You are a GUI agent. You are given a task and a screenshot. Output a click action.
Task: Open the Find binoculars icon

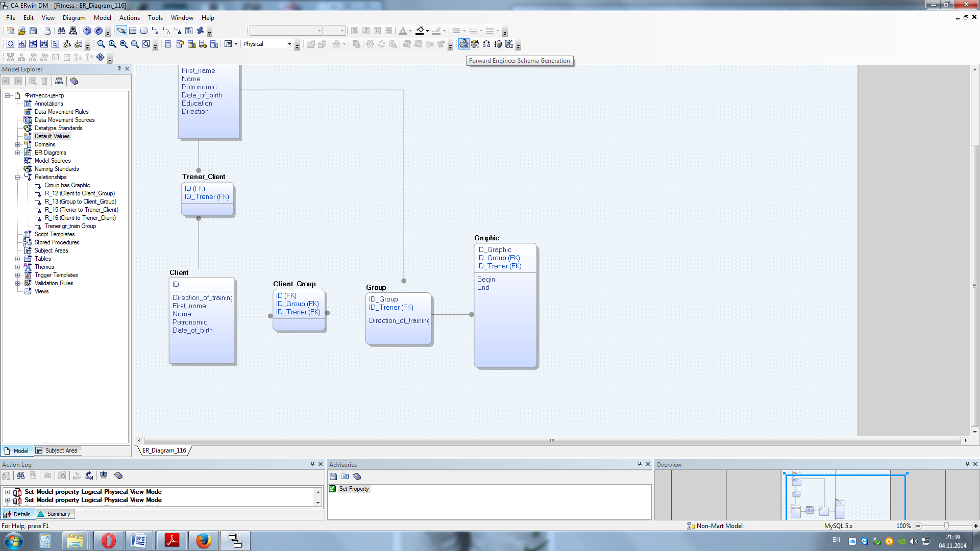[61, 31]
